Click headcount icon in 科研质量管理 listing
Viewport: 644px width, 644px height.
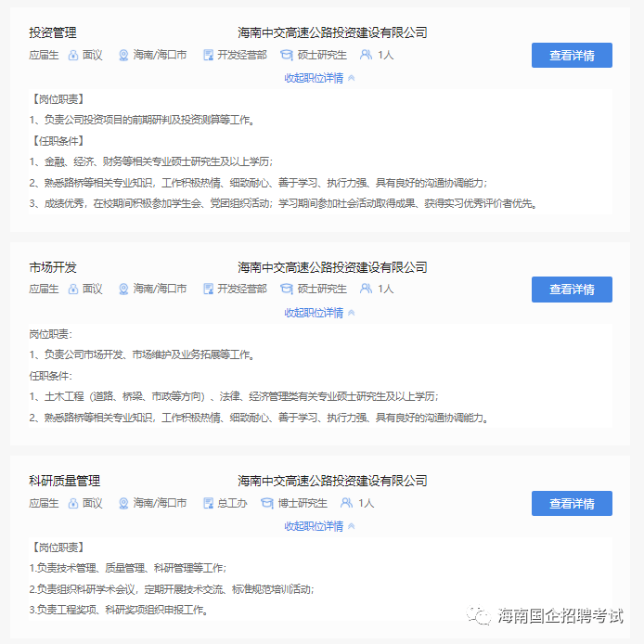pos(346,503)
